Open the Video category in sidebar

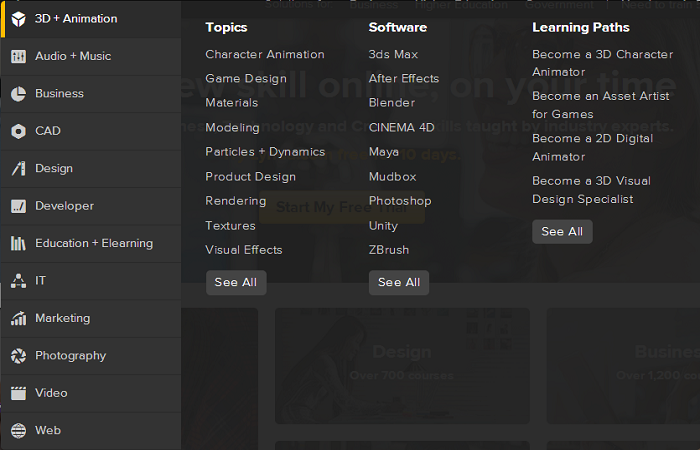51,393
